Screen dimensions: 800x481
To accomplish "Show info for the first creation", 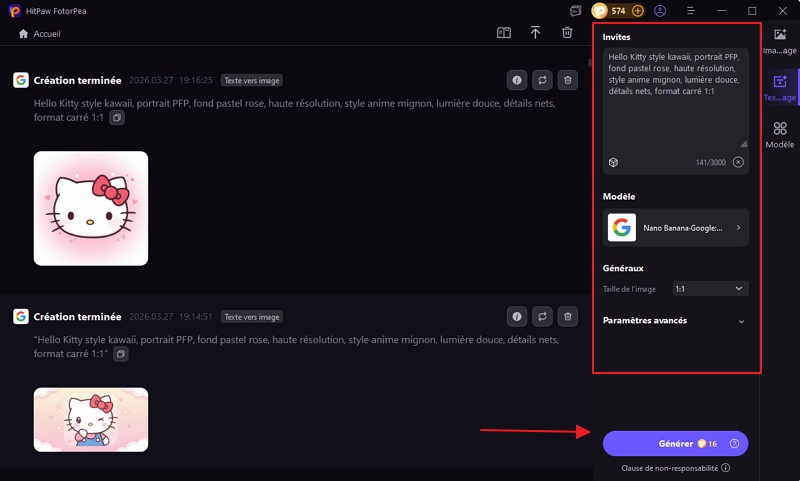I will tap(517, 80).
